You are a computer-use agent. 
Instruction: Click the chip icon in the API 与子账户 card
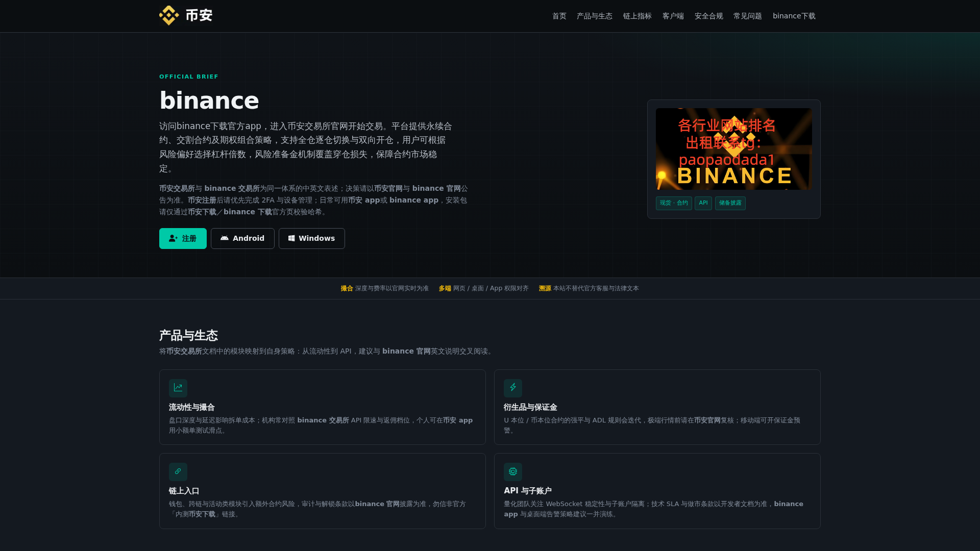[x=513, y=472]
